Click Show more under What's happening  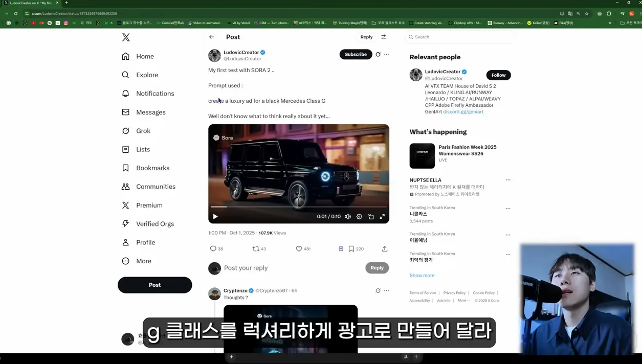click(422, 276)
